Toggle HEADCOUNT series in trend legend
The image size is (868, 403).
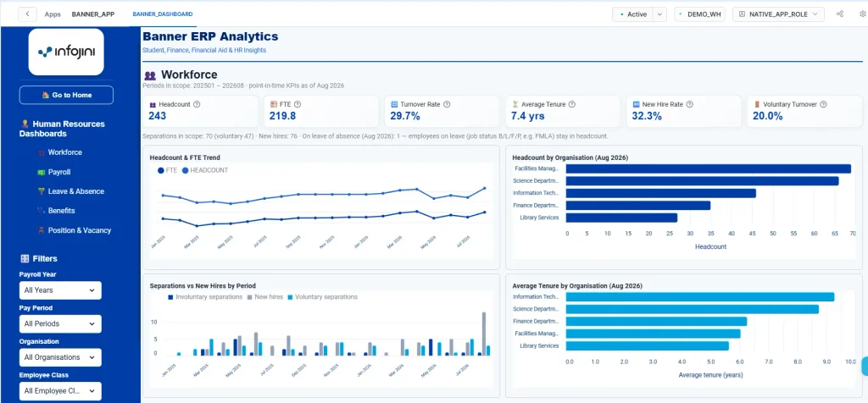[205, 171]
